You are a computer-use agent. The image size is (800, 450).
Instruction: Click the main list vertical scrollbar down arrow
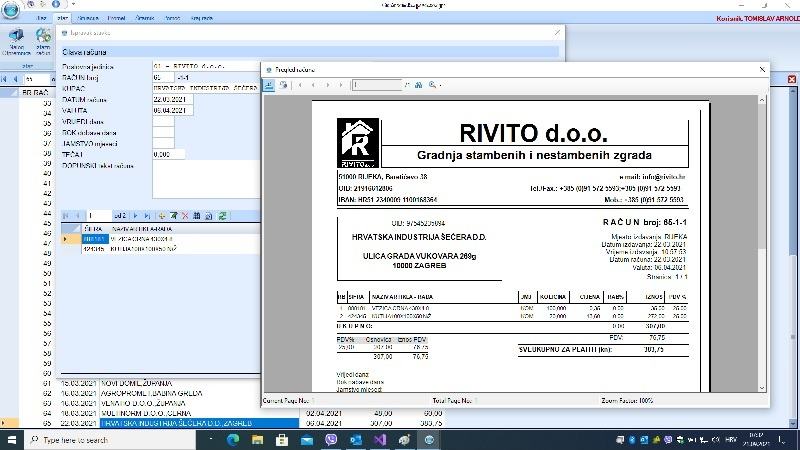[793, 424]
